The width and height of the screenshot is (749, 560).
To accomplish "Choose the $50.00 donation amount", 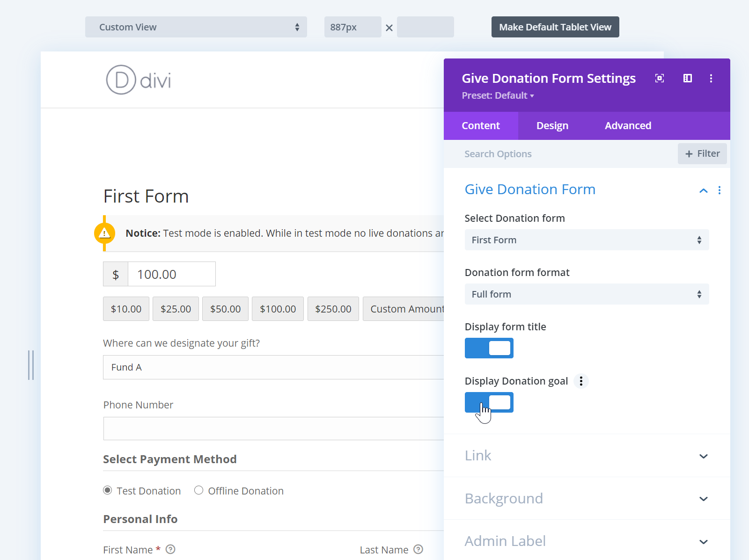I will pyautogui.click(x=225, y=309).
